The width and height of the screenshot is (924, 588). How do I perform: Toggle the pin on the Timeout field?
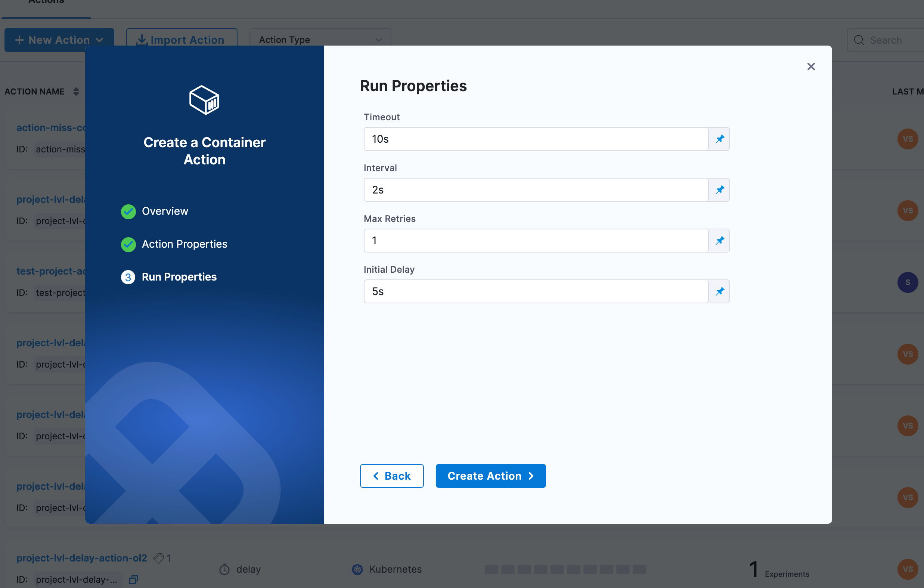720,139
